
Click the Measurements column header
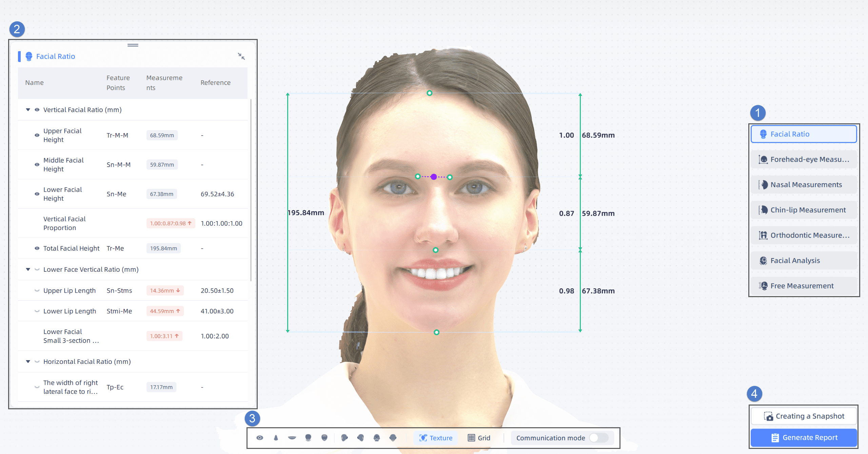click(164, 83)
